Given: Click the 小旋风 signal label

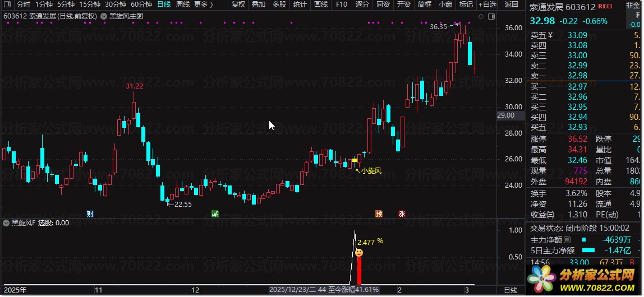Looking at the screenshot, I should point(372,171).
